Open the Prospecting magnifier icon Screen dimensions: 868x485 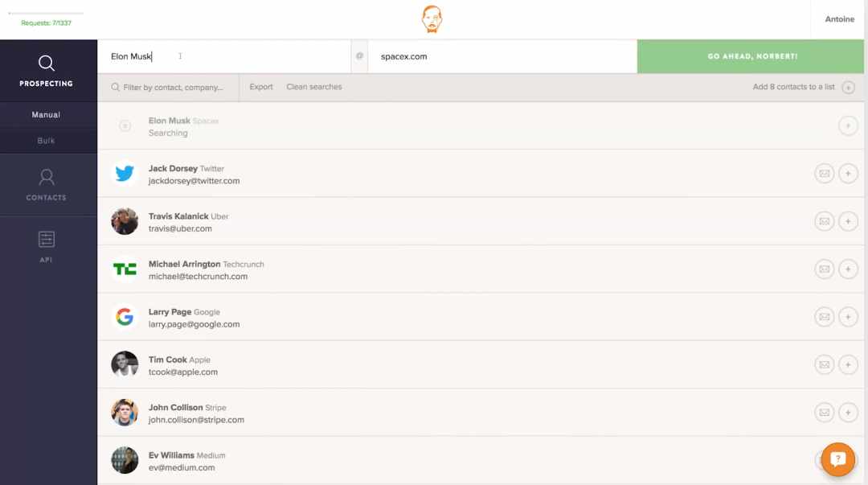click(47, 64)
